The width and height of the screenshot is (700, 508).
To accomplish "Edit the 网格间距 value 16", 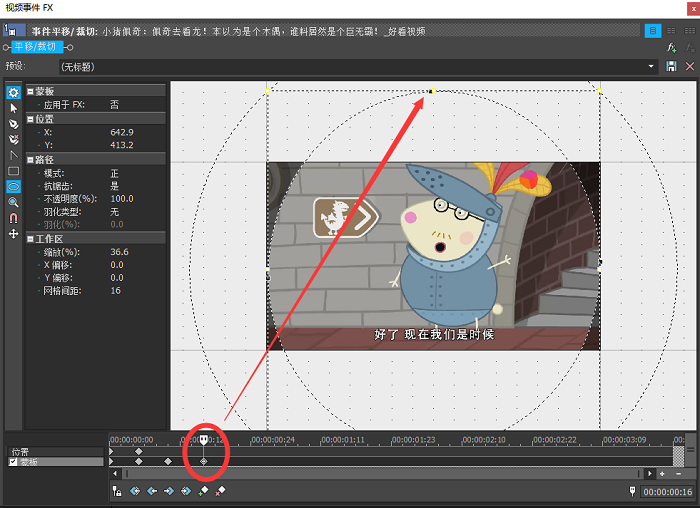I will tap(116, 291).
